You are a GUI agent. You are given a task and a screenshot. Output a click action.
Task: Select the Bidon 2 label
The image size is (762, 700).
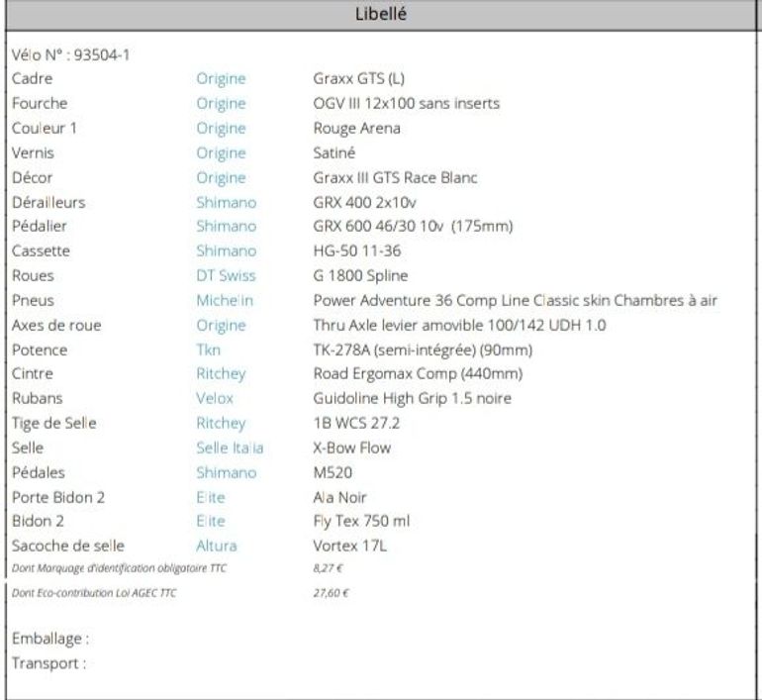[38, 521]
